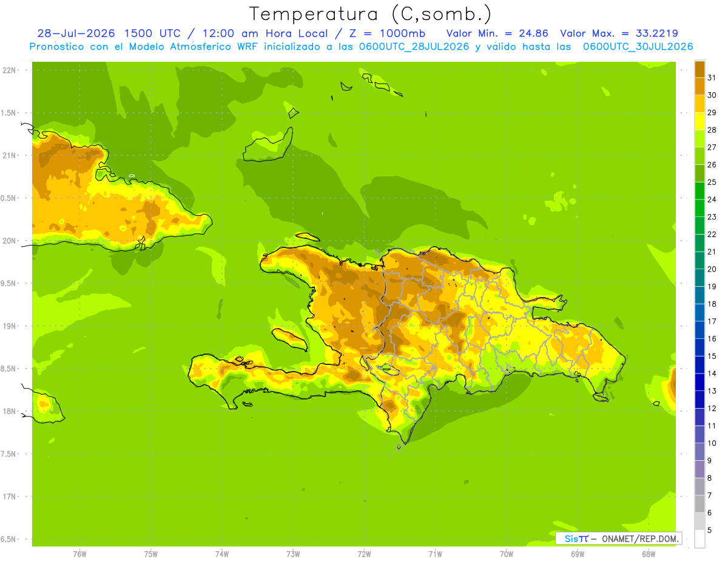728x562 pixels.
Task: Click the 'Valor Min. = 24.86' readout
Action: coord(497,33)
